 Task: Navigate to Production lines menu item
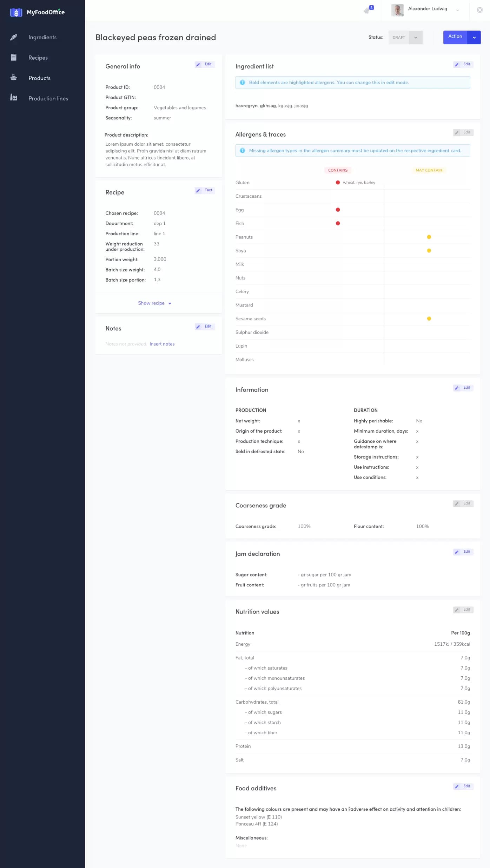pyautogui.click(x=48, y=99)
